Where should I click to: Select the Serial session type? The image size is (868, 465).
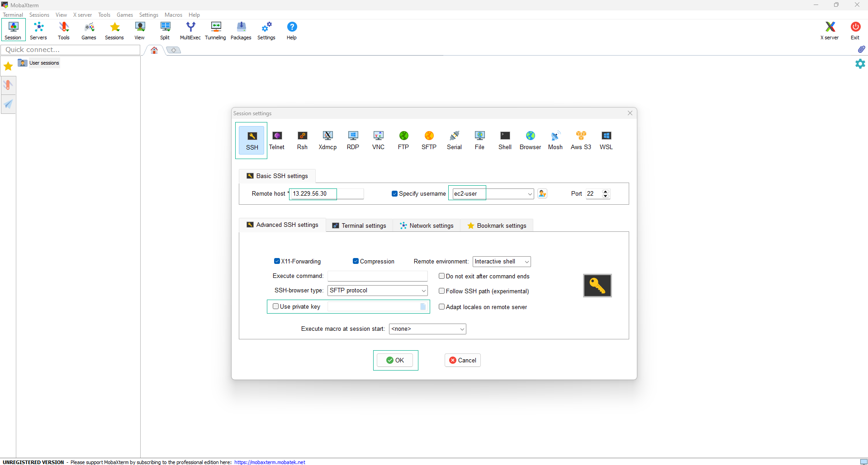(x=454, y=141)
